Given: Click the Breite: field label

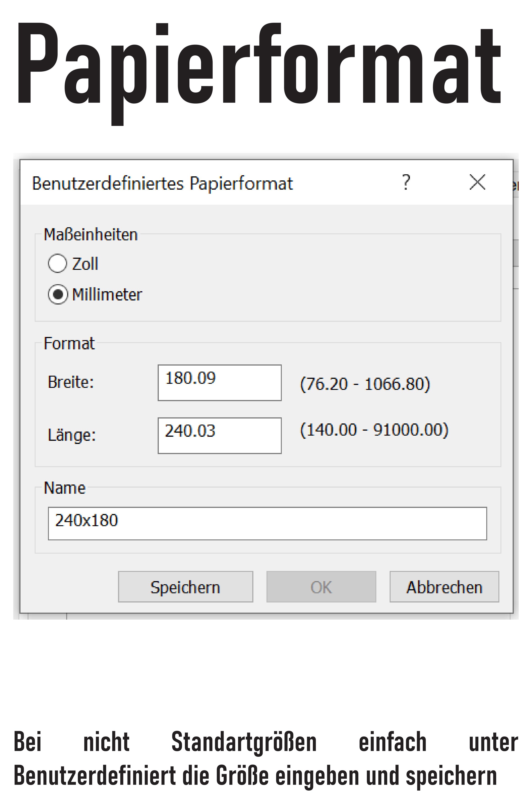Looking at the screenshot, I should pos(71,382).
